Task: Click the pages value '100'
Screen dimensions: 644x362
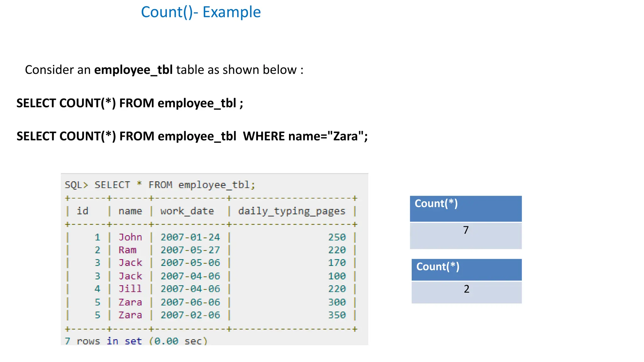Action: pyautogui.click(x=337, y=276)
